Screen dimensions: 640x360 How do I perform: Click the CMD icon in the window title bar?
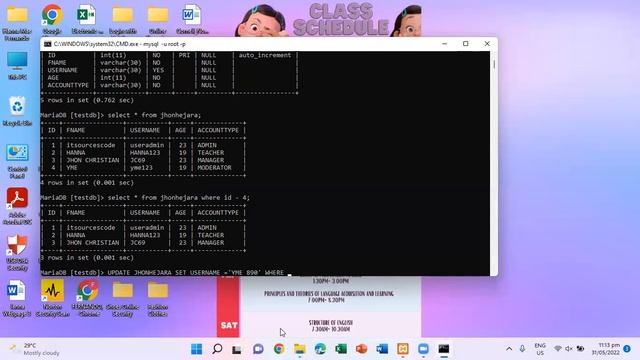coord(47,44)
